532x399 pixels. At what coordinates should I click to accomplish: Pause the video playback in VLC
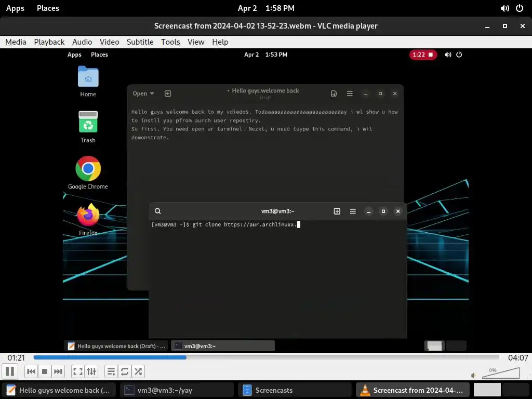(10, 371)
